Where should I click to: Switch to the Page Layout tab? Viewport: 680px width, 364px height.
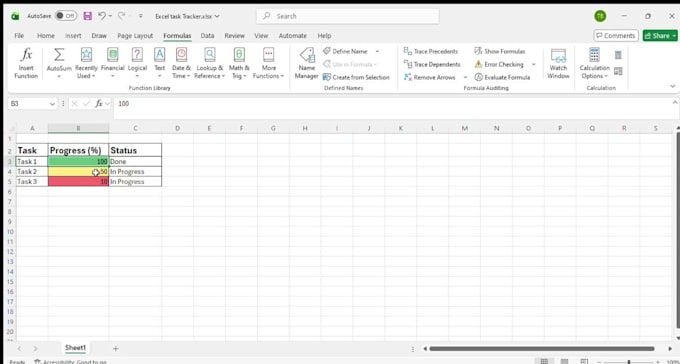point(135,36)
